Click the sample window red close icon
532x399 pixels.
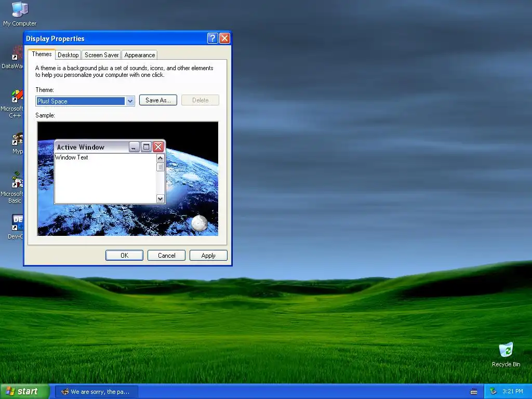click(158, 147)
